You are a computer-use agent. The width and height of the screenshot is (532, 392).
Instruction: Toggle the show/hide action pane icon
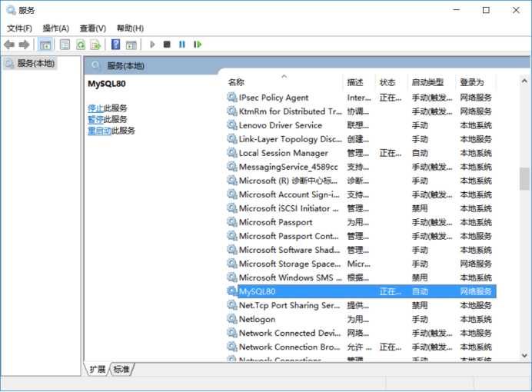131,45
